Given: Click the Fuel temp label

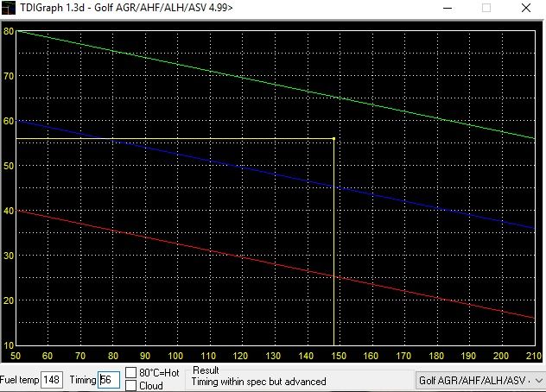Looking at the screenshot, I should point(19,380).
